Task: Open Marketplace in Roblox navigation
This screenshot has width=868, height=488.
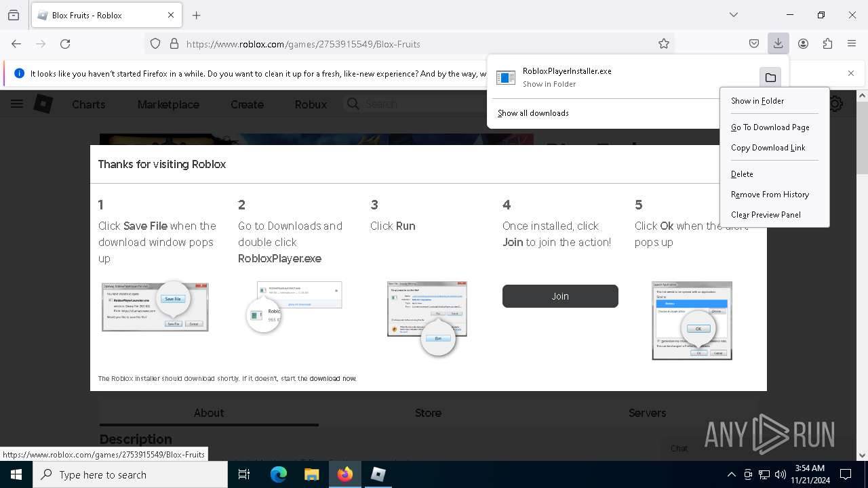Action: click(x=168, y=104)
